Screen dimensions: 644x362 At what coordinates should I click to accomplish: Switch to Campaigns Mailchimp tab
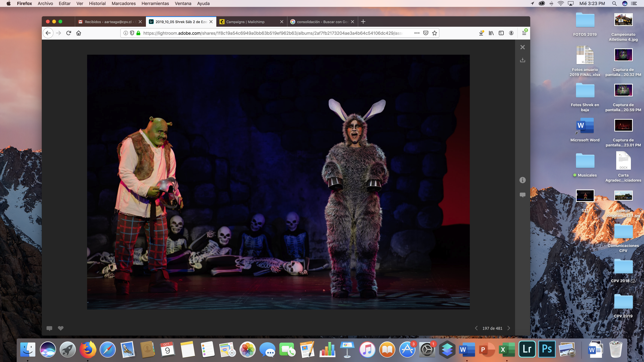tap(252, 22)
